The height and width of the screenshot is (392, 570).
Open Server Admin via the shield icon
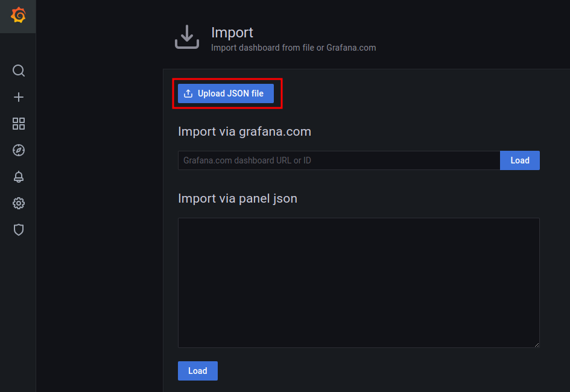click(x=18, y=230)
